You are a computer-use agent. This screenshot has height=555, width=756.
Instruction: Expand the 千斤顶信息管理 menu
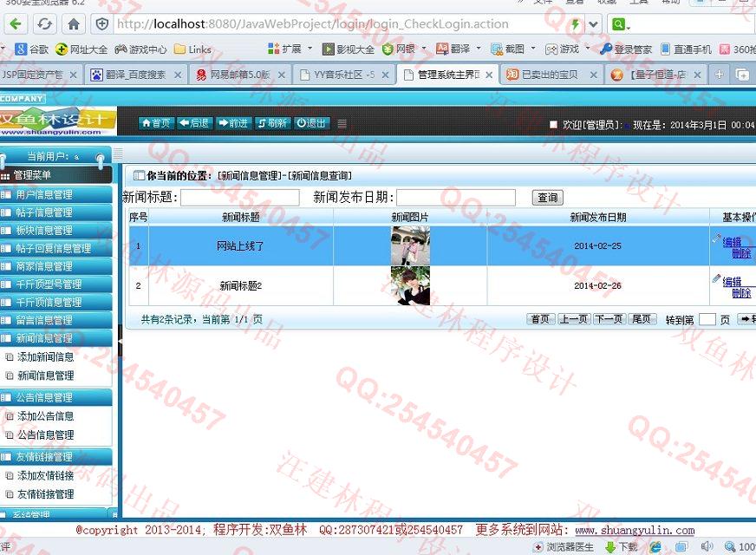point(56,303)
